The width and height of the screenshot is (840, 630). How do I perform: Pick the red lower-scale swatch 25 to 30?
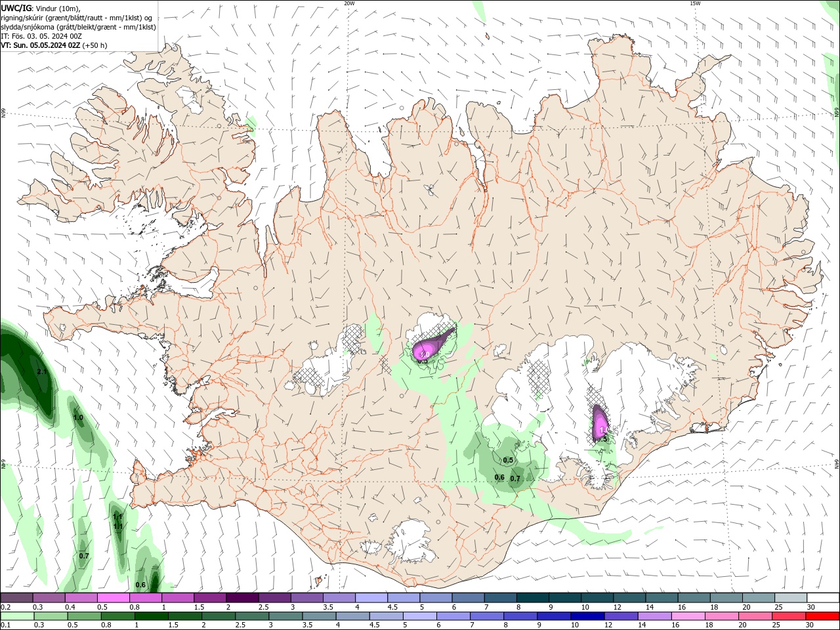(x=789, y=616)
